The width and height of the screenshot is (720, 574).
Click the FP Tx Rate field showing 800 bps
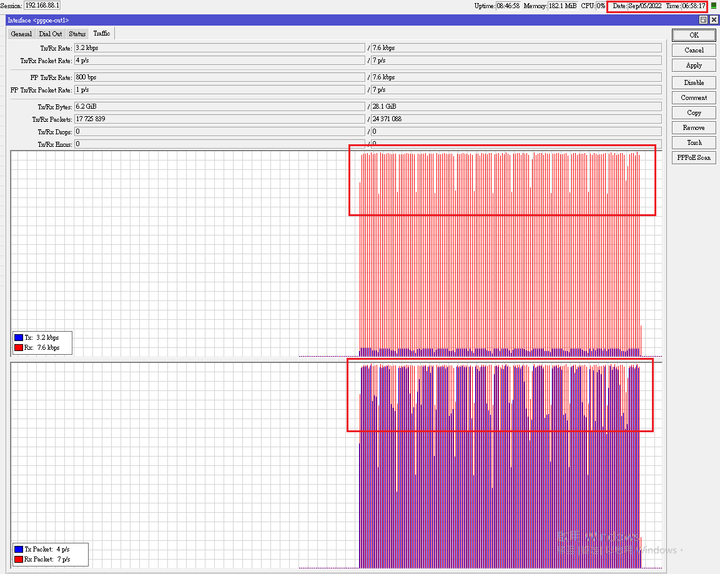[x=219, y=77]
